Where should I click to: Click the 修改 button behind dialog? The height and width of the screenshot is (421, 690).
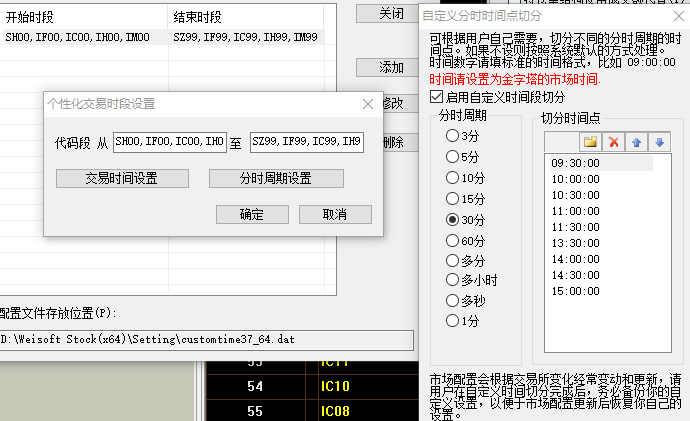[400, 103]
